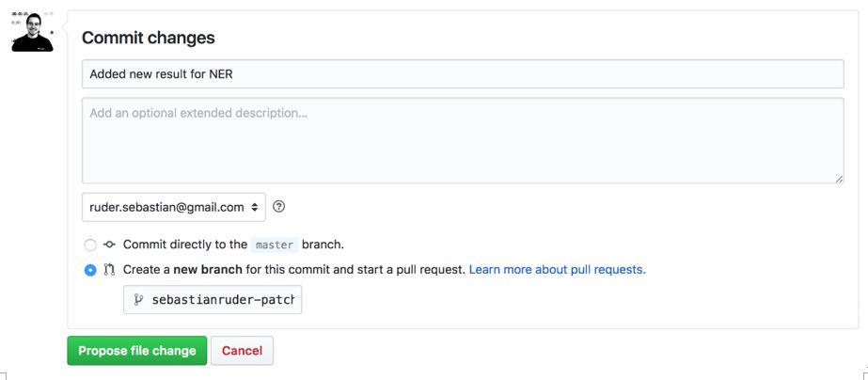Edit the sebastianruder-patch branch name field
This screenshot has width=868, height=380.
[222, 300]
